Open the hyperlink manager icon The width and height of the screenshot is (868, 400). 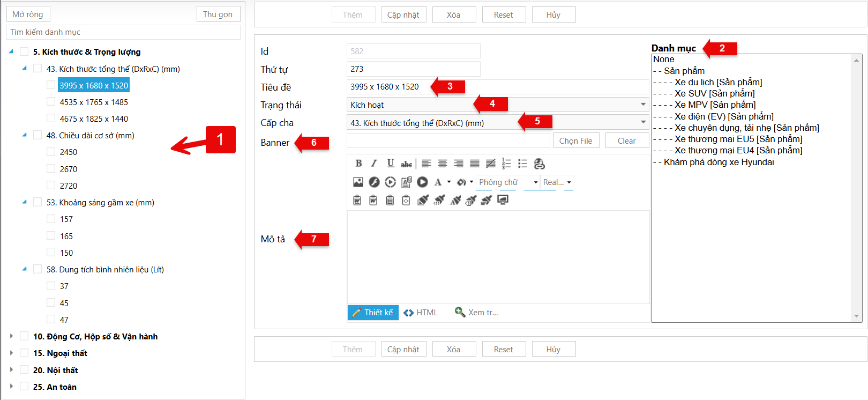[539, 164]
